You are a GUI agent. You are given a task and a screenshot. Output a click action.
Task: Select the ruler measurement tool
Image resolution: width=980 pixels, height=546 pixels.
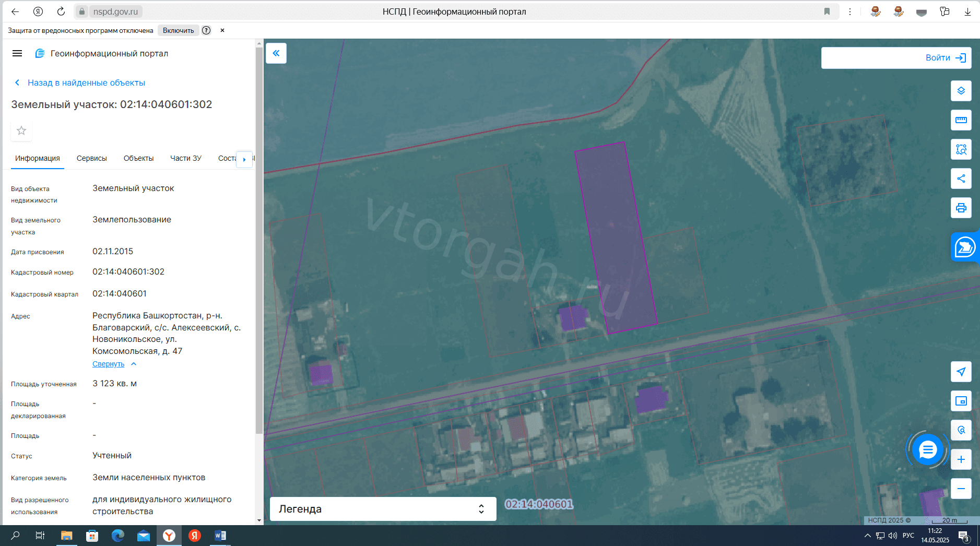pos(961,120)
